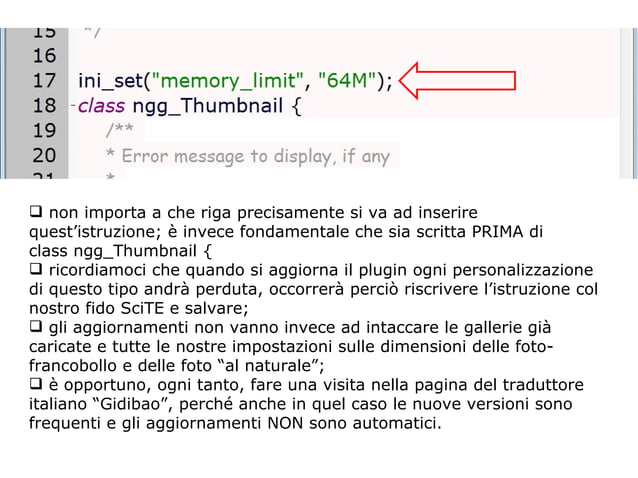
Task: Click the ngg_Thumbnail class name in code
Action: 208,106
